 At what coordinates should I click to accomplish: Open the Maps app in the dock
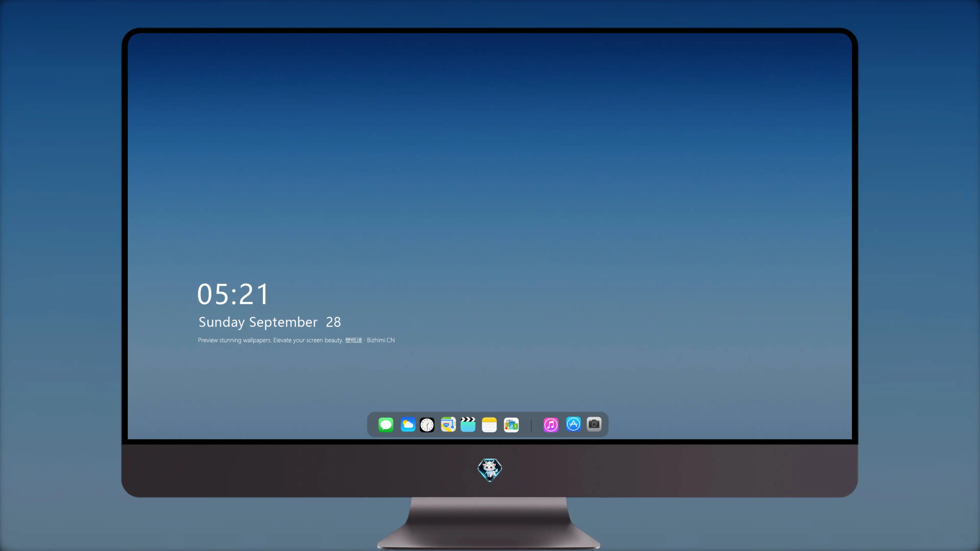tap(448, 424)
